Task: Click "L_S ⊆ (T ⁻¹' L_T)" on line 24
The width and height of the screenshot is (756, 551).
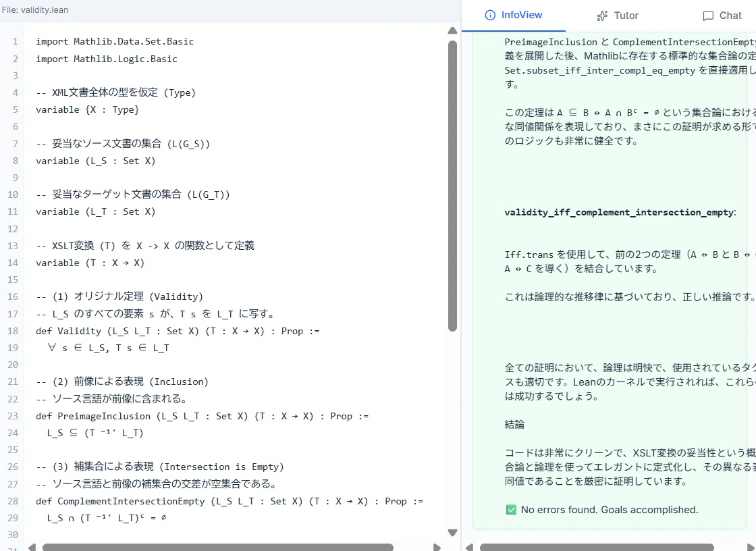Action: [95, 433]
